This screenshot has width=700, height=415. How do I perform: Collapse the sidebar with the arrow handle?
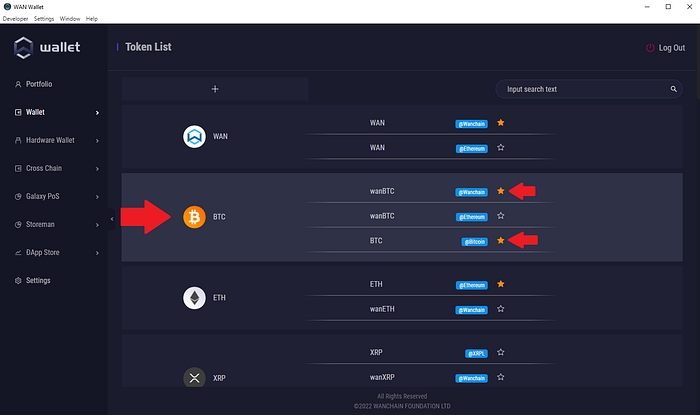click(x=111, y=217)
